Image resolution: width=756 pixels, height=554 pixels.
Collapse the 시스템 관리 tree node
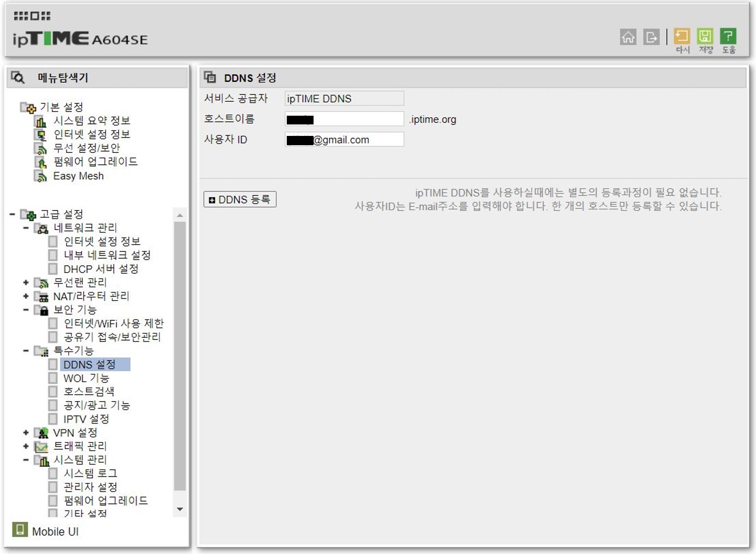(x=26, y=460)
